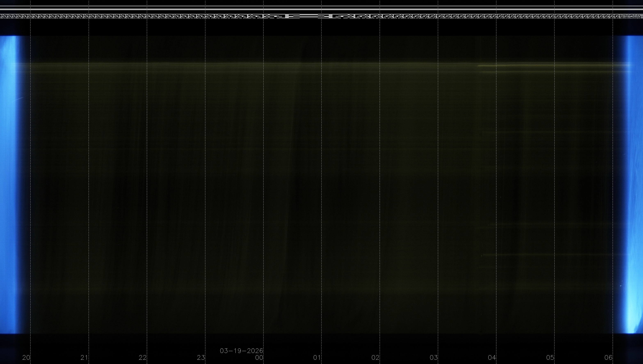Click the 06 hour label
This screenshot has height=364, width=643.
[x=609, y=357]
